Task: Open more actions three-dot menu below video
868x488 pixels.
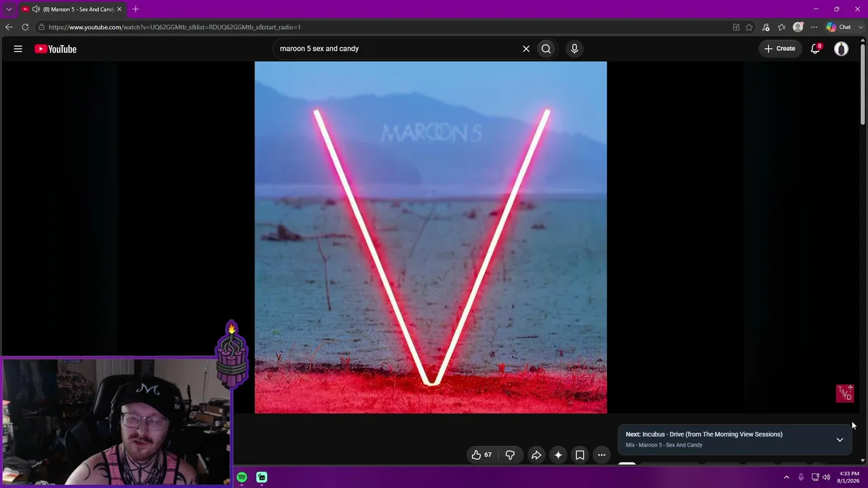Action: tap(601, 455)
